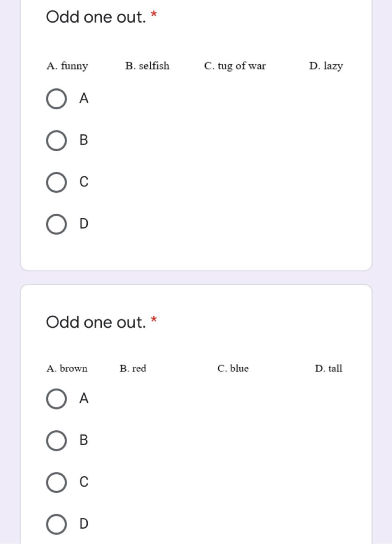This screenshot has height=544, width=392.
Task: Click the 'C. blue' answer text
Action: point(233,368)
